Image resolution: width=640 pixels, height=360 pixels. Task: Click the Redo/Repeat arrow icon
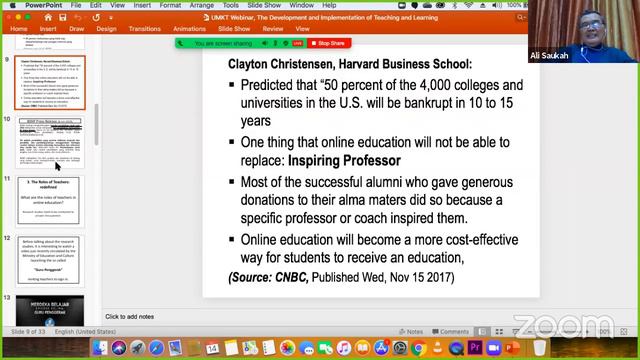point(96,18)
